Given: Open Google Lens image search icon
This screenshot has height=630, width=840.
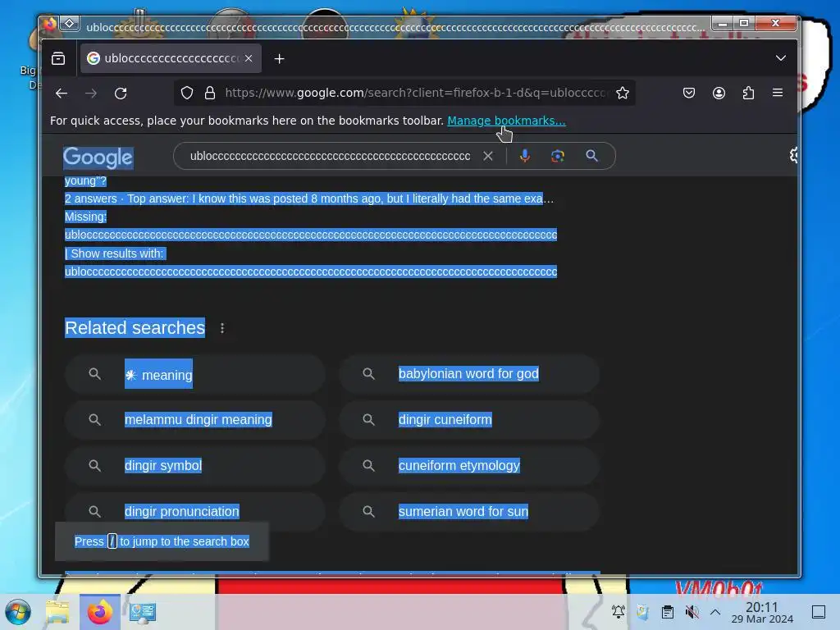Looking at the screenshot, I should (x=558, y=156).
